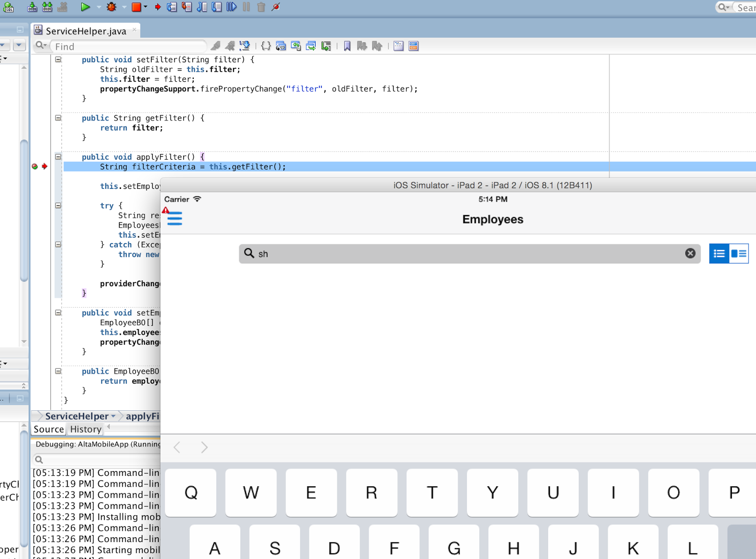The image size is (756, 559).
Task: Open the Terminate button dropdown arrow
Action: coord(146,7)
